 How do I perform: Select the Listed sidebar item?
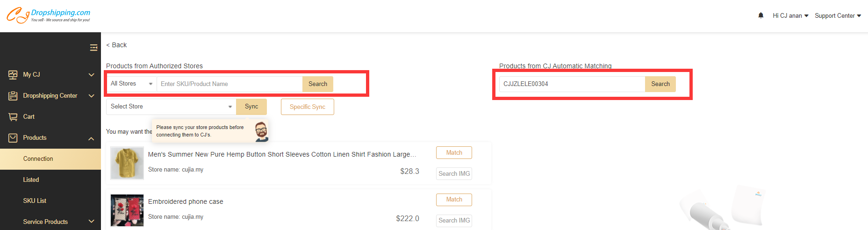31,180
